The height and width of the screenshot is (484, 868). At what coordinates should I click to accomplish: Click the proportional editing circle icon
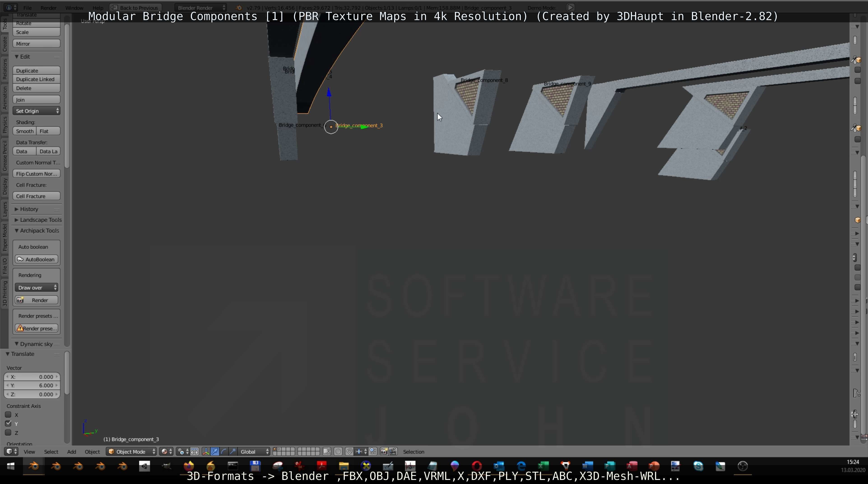coord(338,452)
